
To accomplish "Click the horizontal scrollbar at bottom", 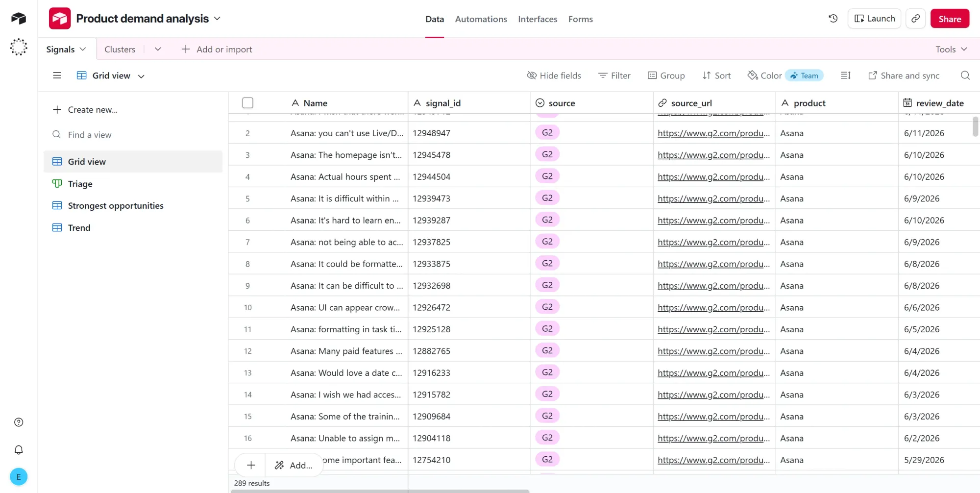I will (x=380, y=491).
